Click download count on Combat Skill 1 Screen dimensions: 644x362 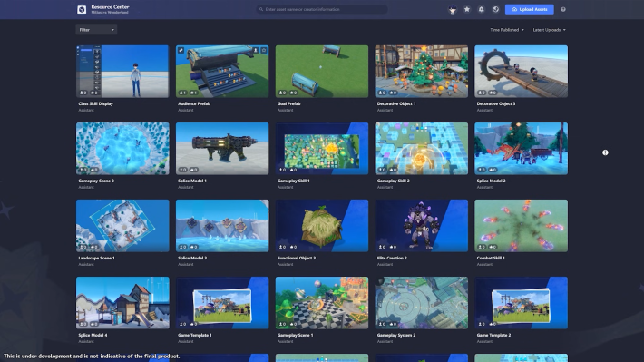482,247
